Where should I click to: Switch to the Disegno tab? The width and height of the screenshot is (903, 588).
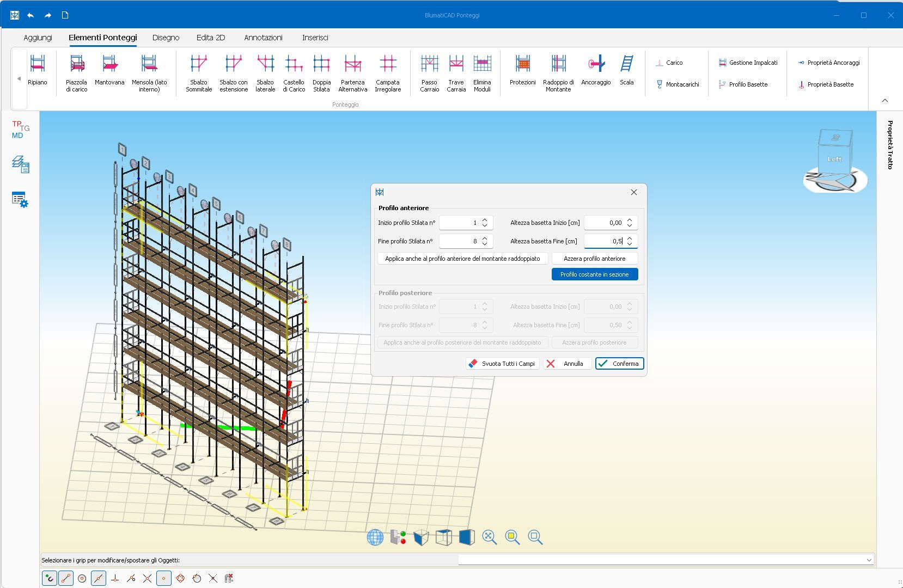pyautogui.click(x=166, y=38)
